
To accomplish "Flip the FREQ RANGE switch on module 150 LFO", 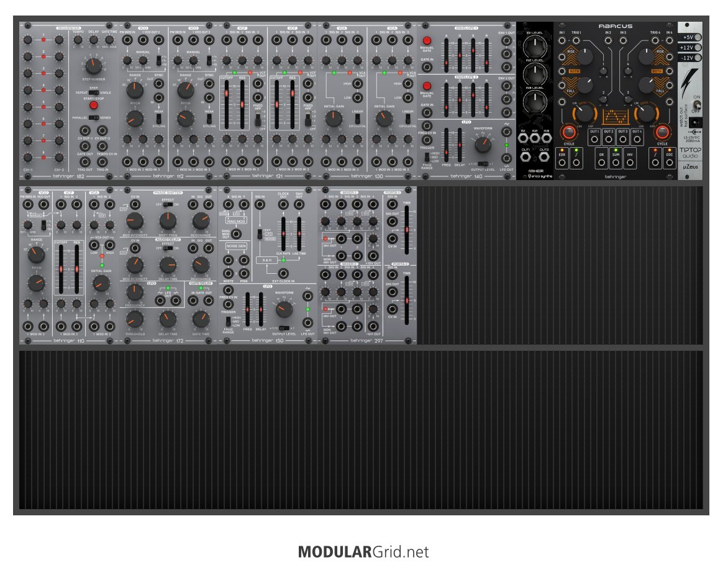I will (228, 321).
